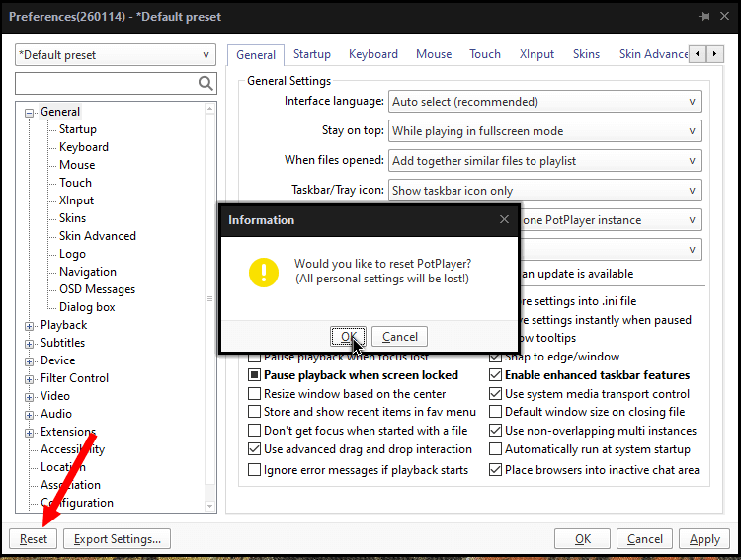Switch to the Skins tab

(586, 54)
